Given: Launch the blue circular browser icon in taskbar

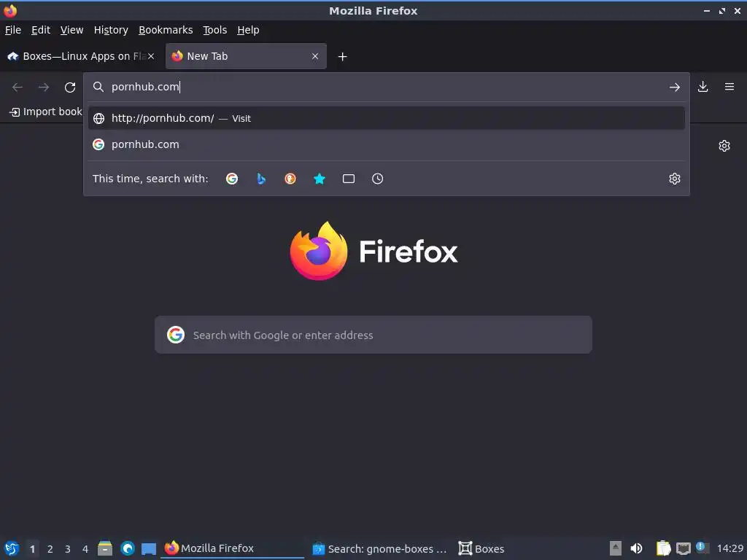Looking at the screenshot, I should [127, 548].
